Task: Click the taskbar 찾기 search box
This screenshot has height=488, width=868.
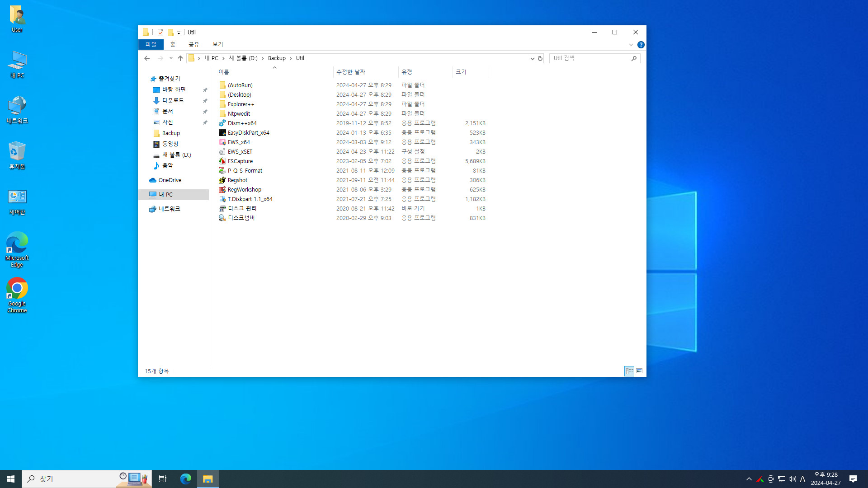Action: pyautogui.click(x=87, y=479)
